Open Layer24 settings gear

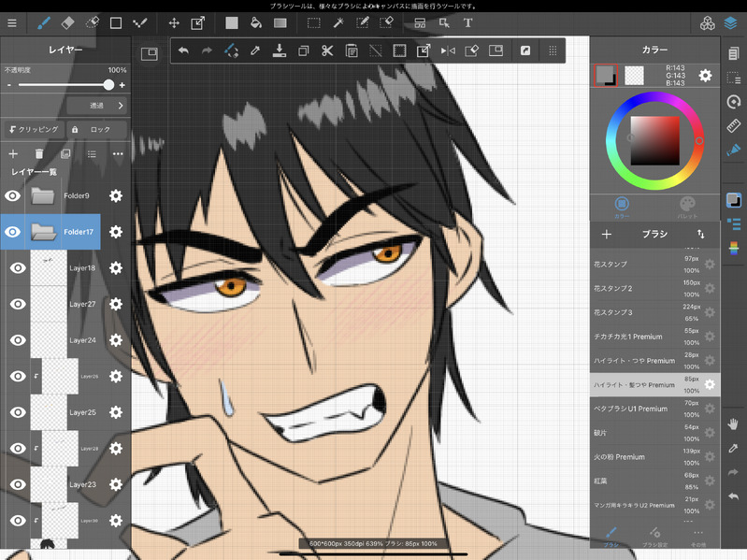coord(116,340)
